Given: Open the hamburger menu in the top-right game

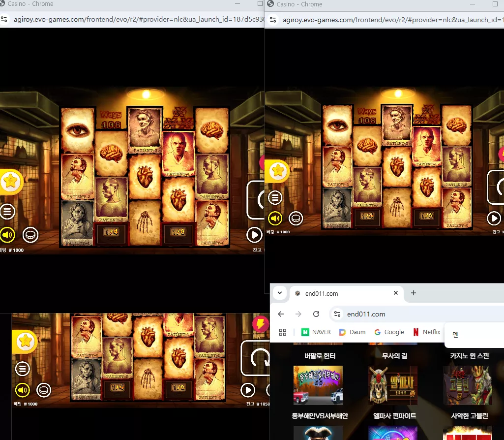Looking at the screenshot, I should [x=275, y=197].
